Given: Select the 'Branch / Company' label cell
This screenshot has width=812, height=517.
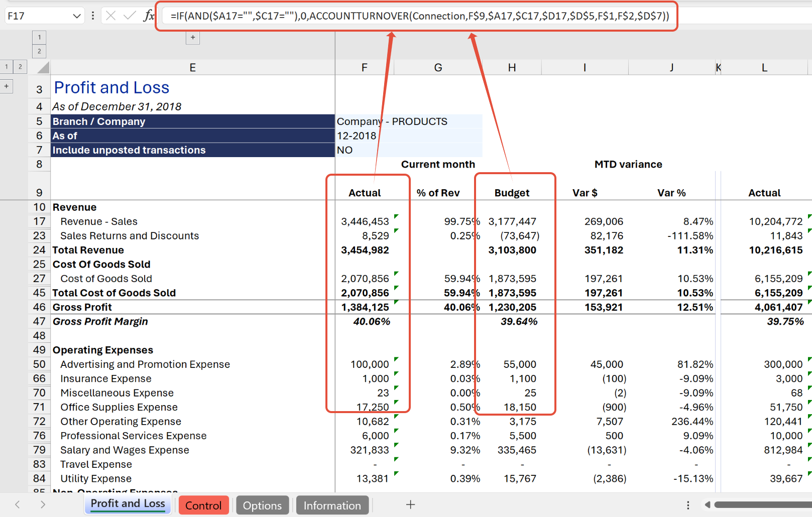Looking at the screenshot, I should click(193, 121).
